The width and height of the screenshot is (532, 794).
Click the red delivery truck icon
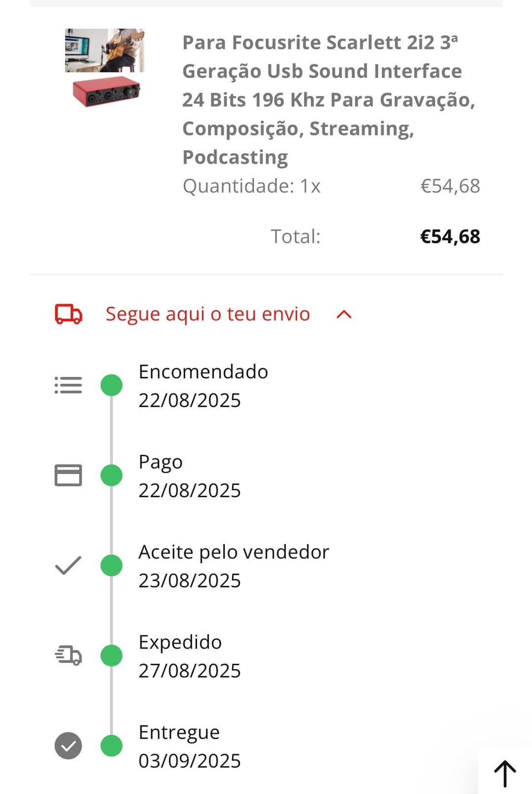[x=68, y=314]
